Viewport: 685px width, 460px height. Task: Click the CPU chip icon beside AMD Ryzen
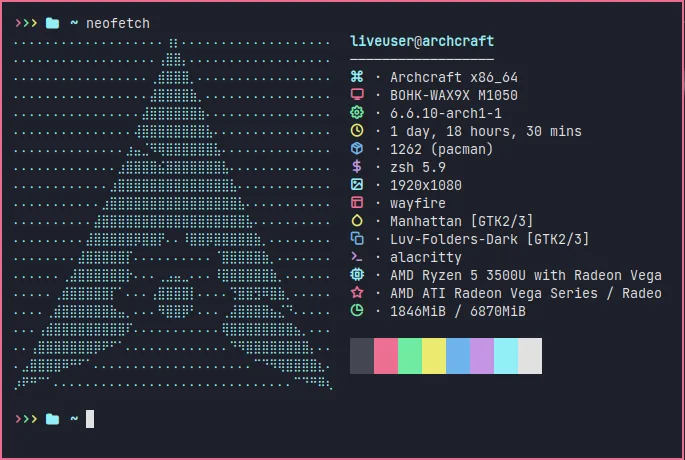[x=357, y=274]
